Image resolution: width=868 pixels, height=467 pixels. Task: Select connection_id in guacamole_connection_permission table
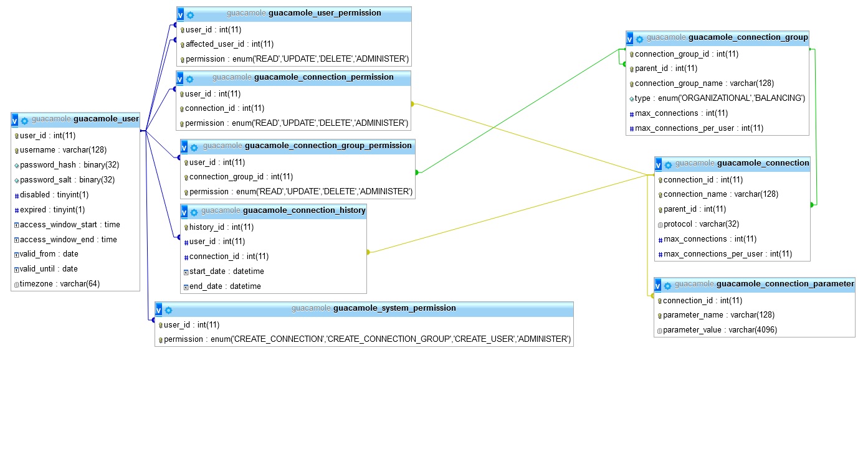[x=293, y=108]
